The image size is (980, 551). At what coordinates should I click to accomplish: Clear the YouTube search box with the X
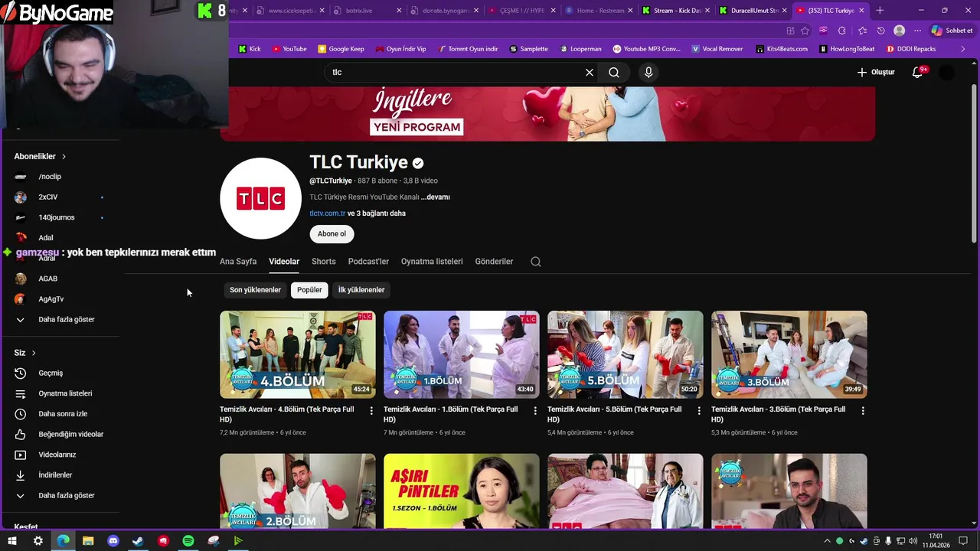[x=590, y=72]
